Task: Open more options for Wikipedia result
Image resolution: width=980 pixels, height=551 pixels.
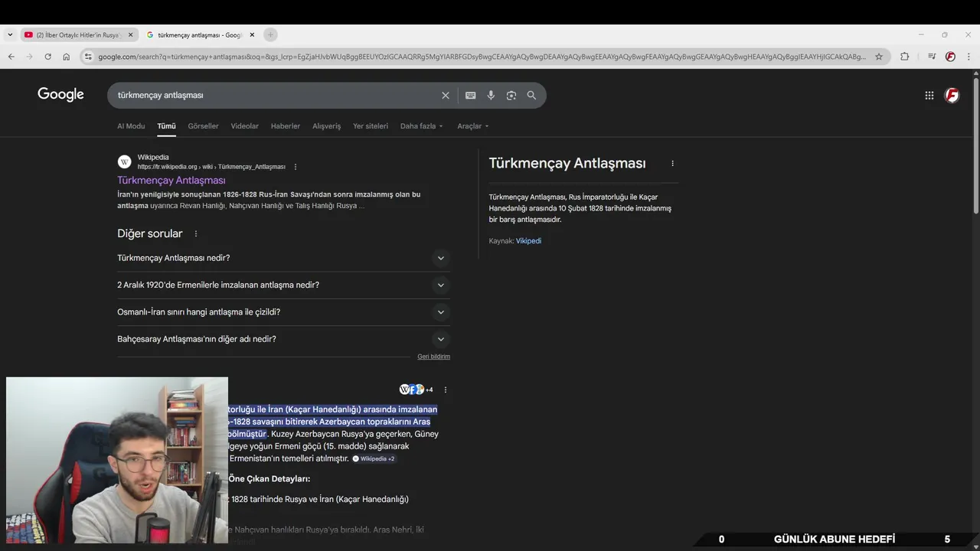Action: [296, 167]
